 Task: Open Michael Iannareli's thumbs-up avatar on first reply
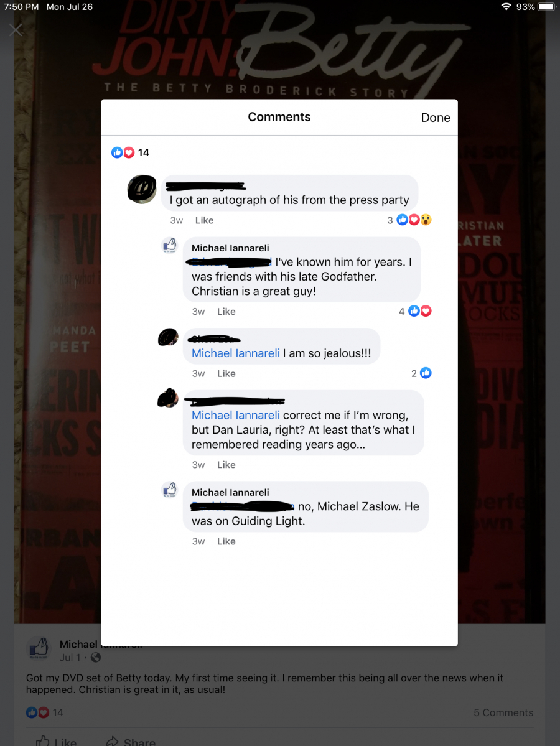pos(169,245)
